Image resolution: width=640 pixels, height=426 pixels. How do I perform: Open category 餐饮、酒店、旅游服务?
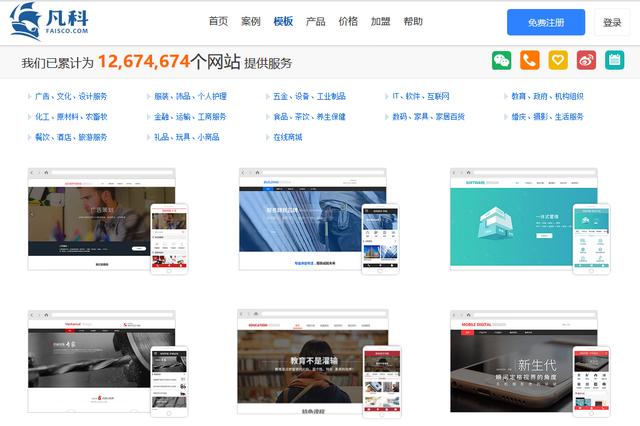click(71, 137)
